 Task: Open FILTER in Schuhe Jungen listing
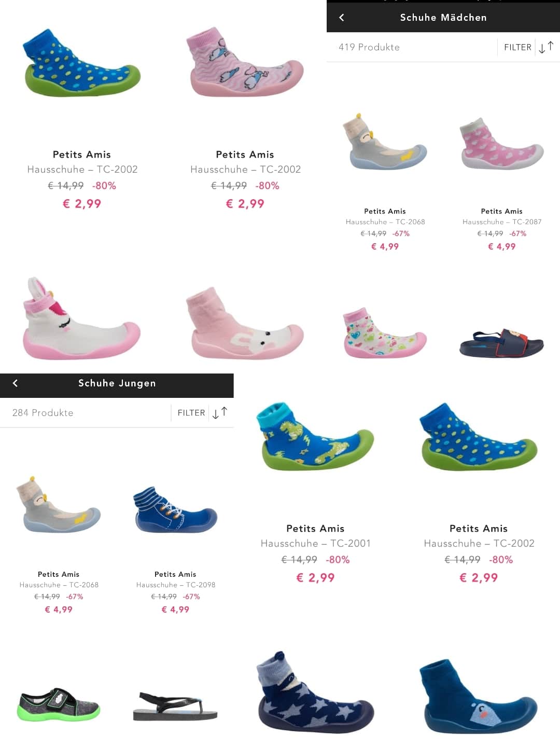point(191,413)
